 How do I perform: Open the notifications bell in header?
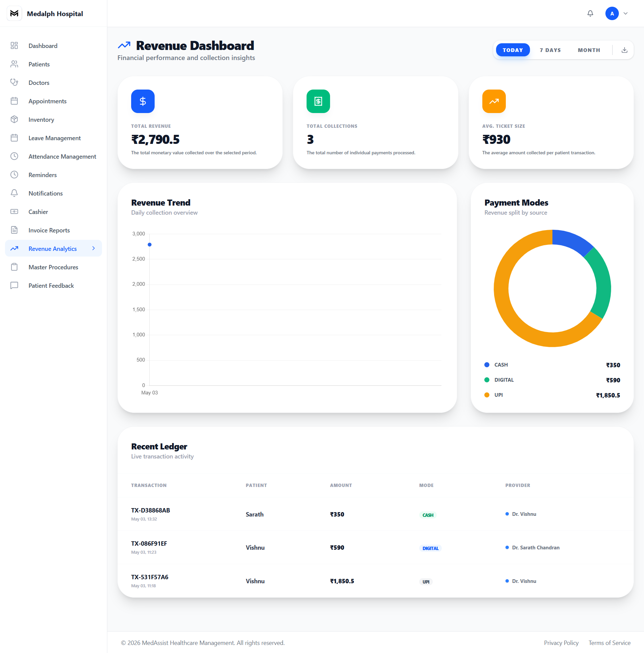(590, 13)
